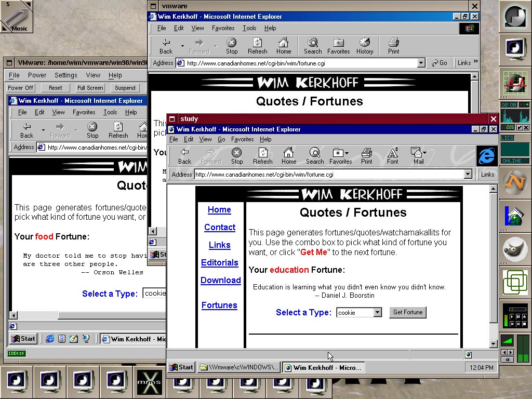Click the History toolbar icon
Image resolution: width=532 pixels, height=399 pixels.
click(365, 46)
